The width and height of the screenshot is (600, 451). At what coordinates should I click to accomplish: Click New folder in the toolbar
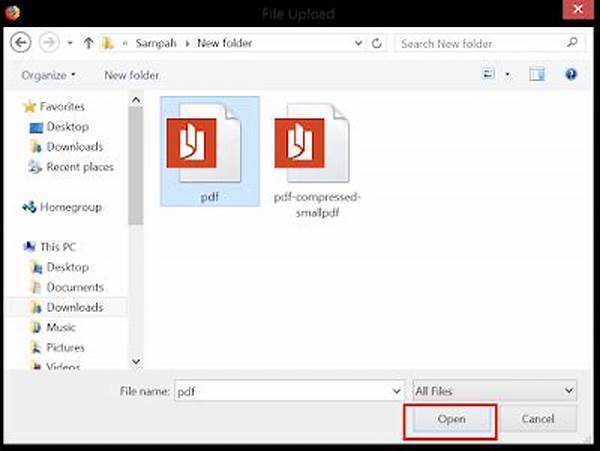tap(130, 75)
